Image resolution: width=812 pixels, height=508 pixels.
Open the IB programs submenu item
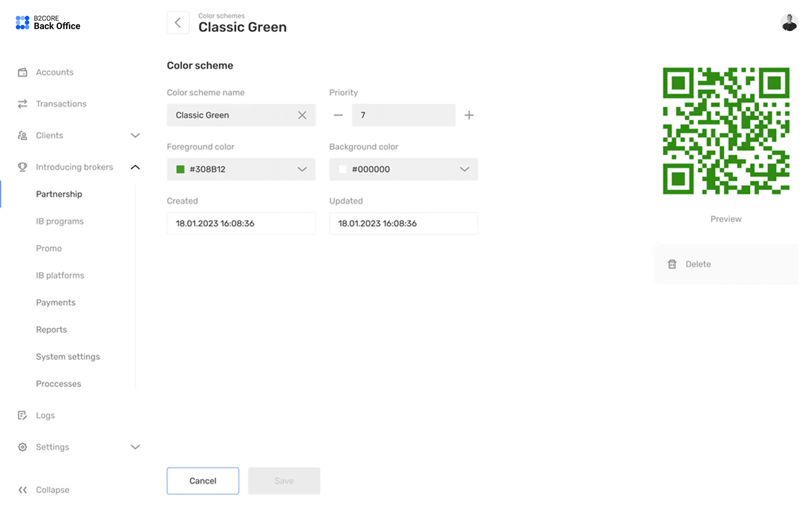60,221
